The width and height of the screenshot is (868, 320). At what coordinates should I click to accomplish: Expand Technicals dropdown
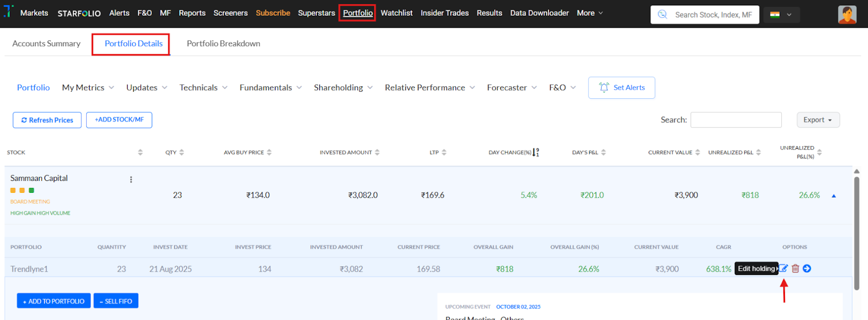click(x=204, y=87)
